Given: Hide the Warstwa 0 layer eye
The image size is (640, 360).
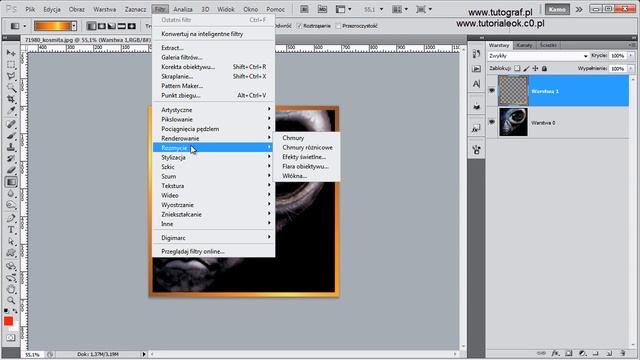Looking at the screenshot, I should point(491,122).
